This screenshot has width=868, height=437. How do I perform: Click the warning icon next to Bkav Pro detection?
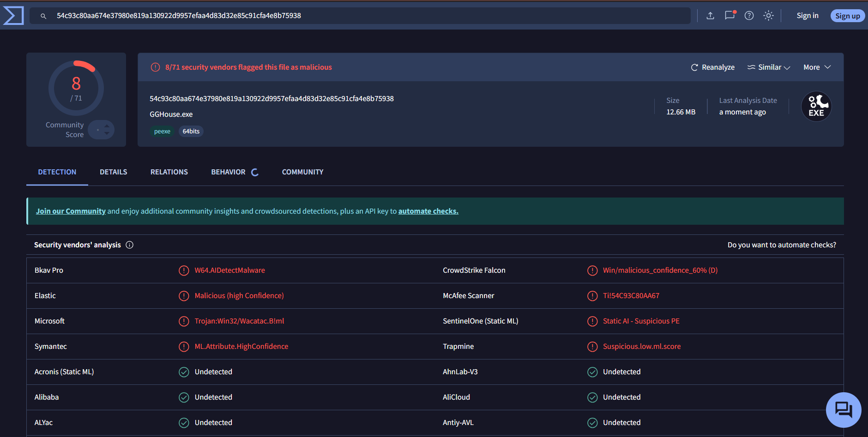point(184,270)
